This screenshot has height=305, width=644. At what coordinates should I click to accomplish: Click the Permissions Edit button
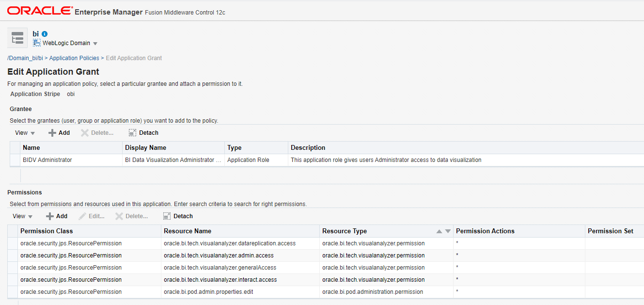(92, 216)
